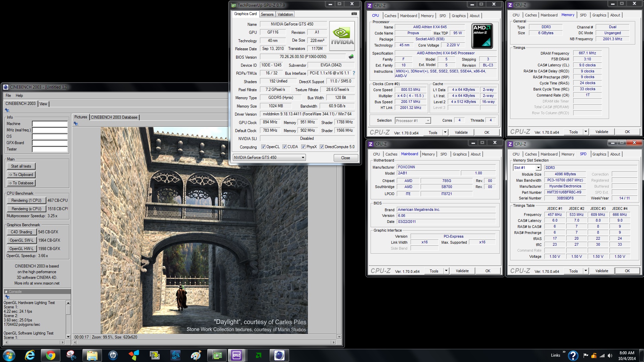Click the To Database button
This screenshot has width=644, height=362.
[21, 183]
